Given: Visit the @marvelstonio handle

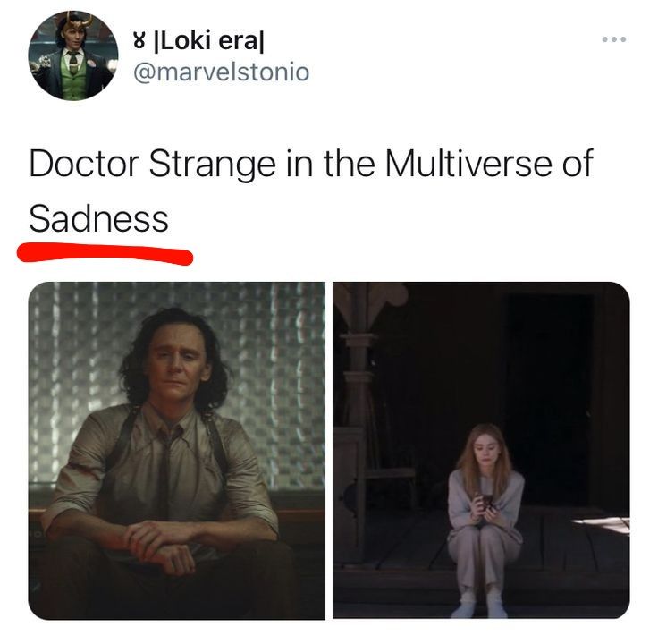Looking at the screenshot, I should click(x=221, y=72).
